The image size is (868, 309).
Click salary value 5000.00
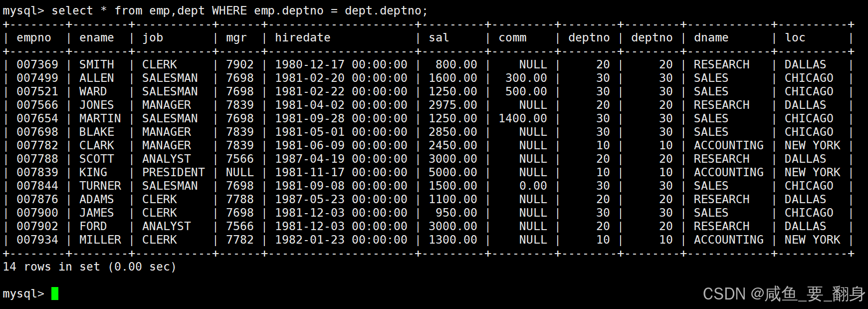(453, 172)
